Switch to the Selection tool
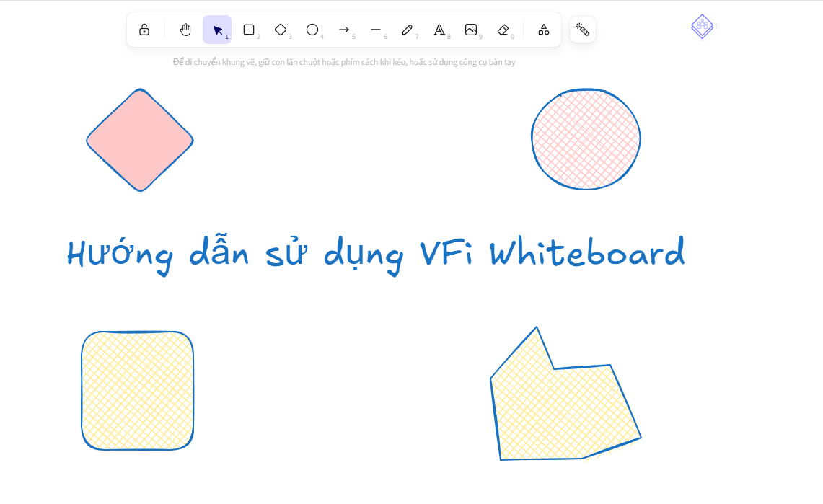The height and width of the screenshot is (504, 823). pos(217,30)
